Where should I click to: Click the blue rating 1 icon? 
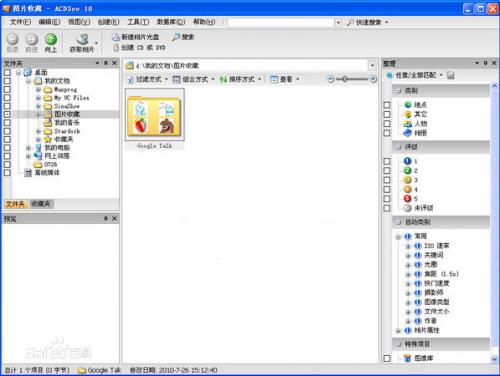pyautogui.click(x=408, y=161)
